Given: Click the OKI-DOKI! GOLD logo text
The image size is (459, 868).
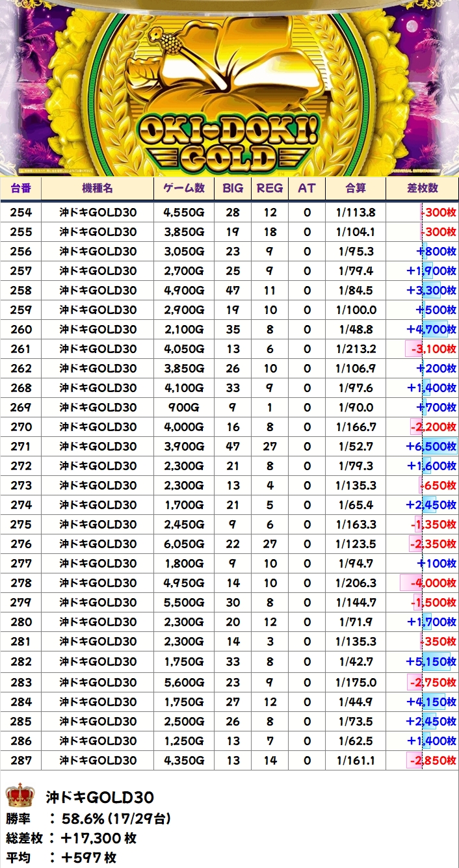Looking at the screenshot, I should click(x=229, y=143).
